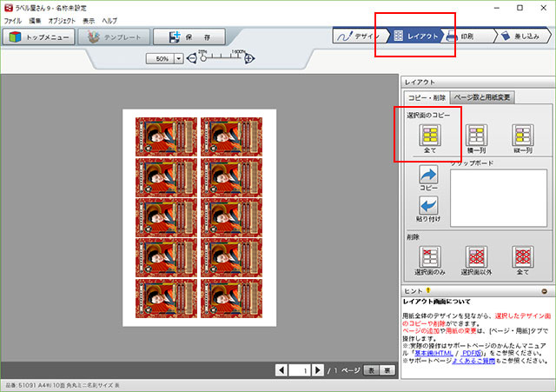Screen dimensions: 556x392
Task: Show the back side (裏) button
Action: pos(387,370)
